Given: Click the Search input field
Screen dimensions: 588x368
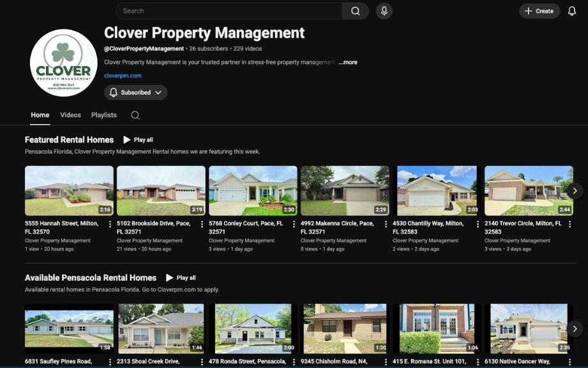Looking at the screenshot, I should tap(229, 11).
